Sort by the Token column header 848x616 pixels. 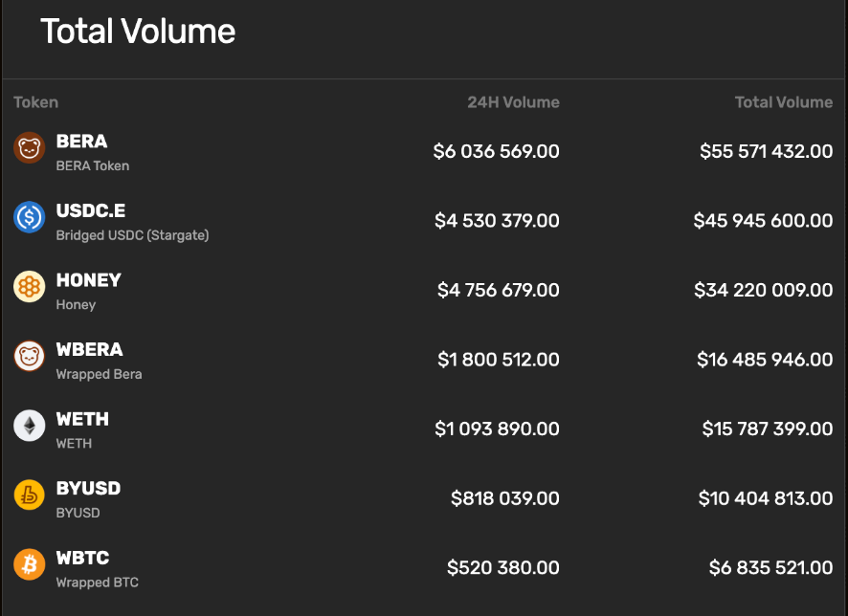coord(35,102)
